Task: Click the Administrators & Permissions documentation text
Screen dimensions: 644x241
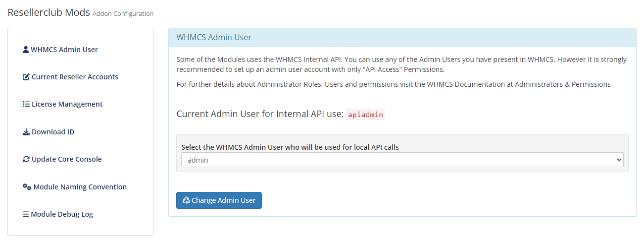Action: [x=563, y=84]
